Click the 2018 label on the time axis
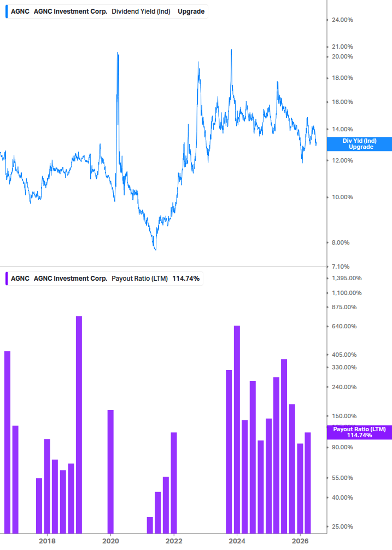 (48, 541)
